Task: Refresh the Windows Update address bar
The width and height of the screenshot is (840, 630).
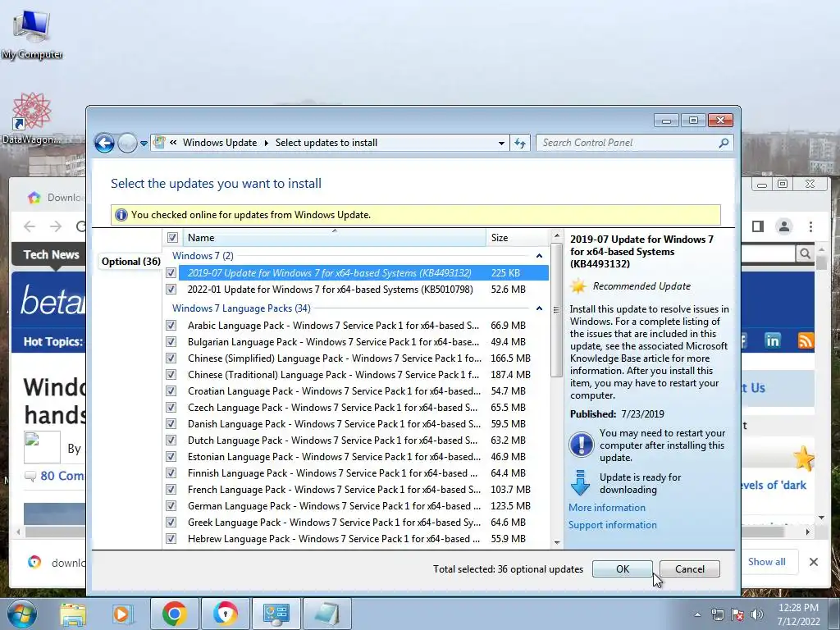Action: [x=519, y=143]
